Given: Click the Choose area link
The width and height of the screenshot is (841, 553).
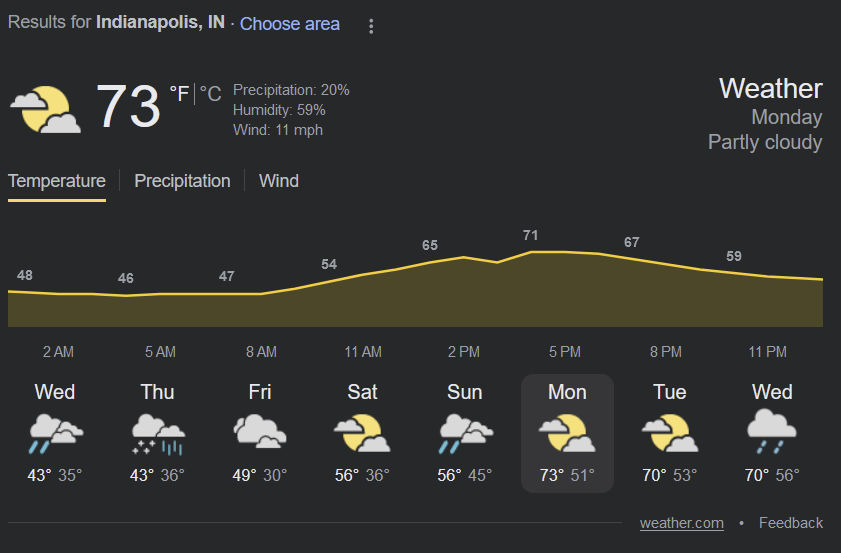Looking at the screenshot, I should click(x=290, y=24).
